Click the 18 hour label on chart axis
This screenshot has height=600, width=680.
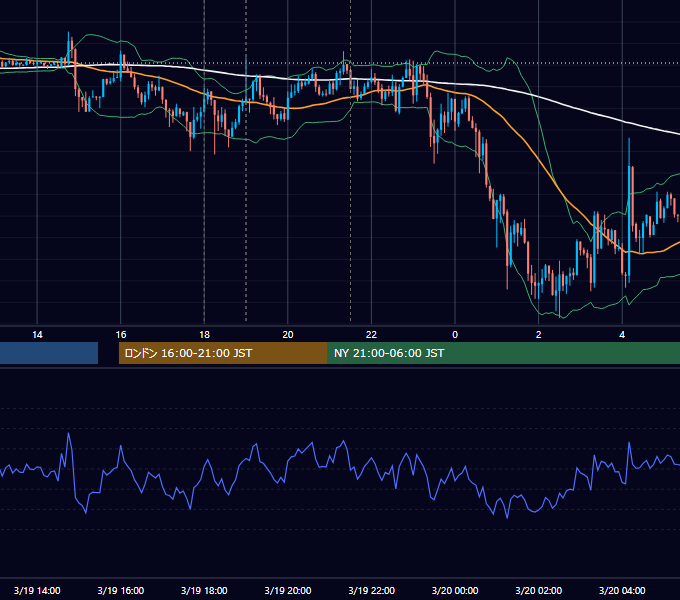tap(204, 335)
